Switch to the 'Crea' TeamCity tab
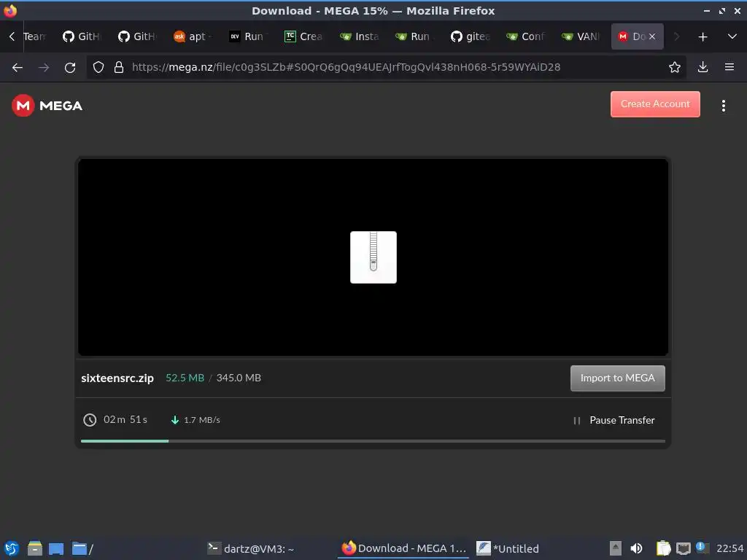747x560 pixels. (303, 36)
